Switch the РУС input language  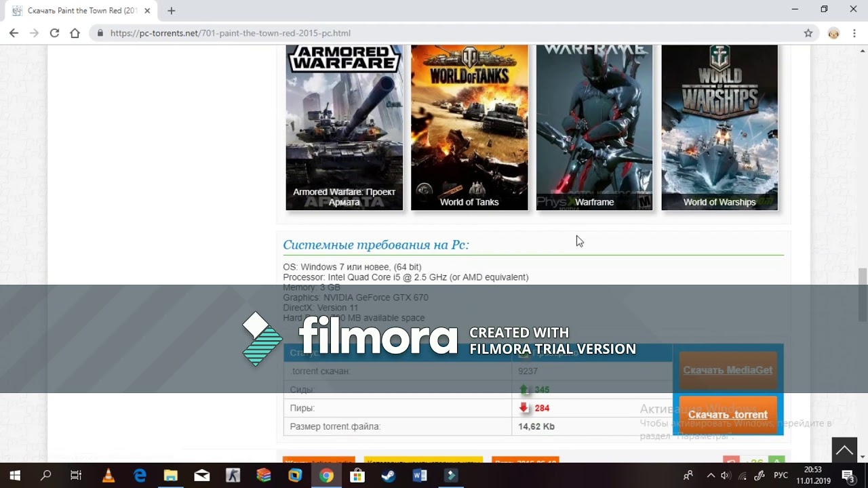click(x=781, y=476)
